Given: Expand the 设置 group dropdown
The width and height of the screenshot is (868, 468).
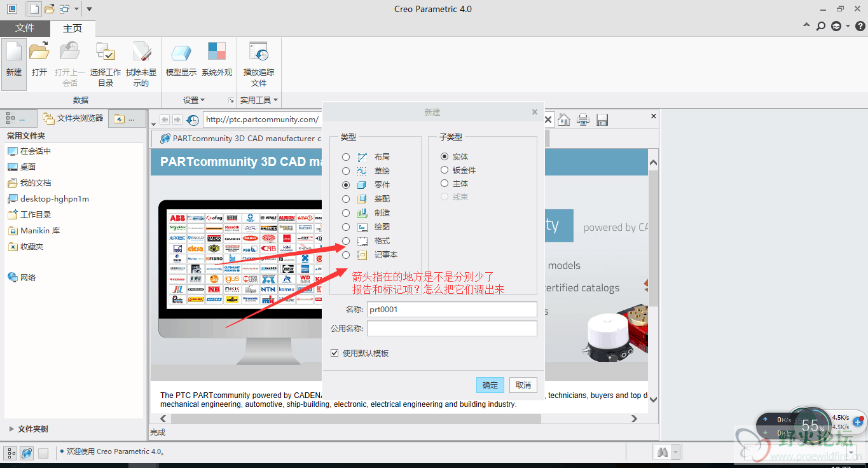Looking at the screenshot, I should 194,100.
